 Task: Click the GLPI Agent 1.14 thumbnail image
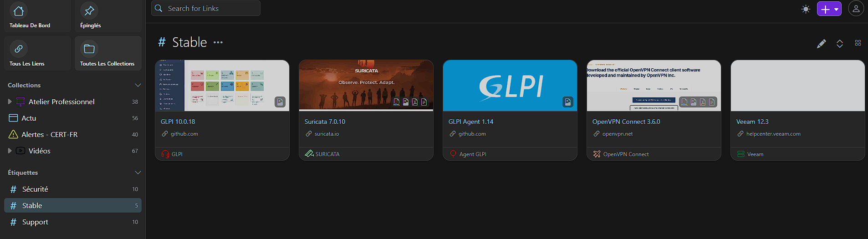[x=510, y=85]
